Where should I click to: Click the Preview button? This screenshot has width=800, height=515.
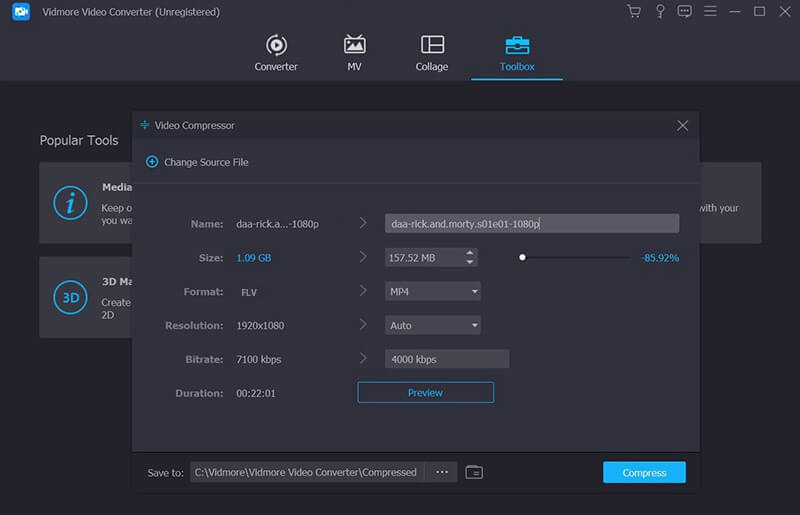coord(425,393)
